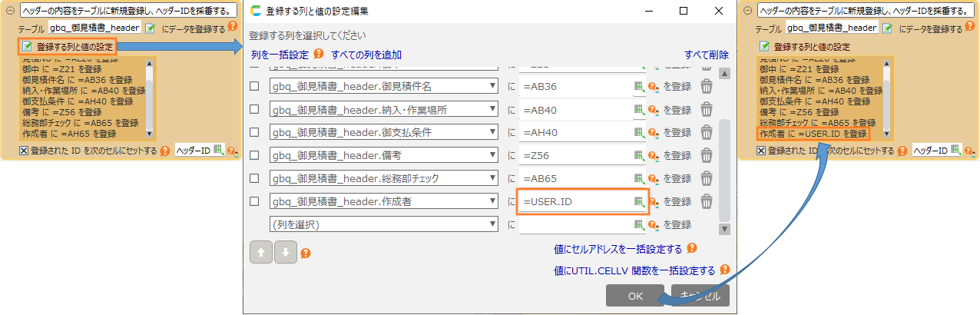The height and width of the screenshot is (315, 980).
Task: Delete the 作成者 row with its trash icon
Action: pos(707,201)
